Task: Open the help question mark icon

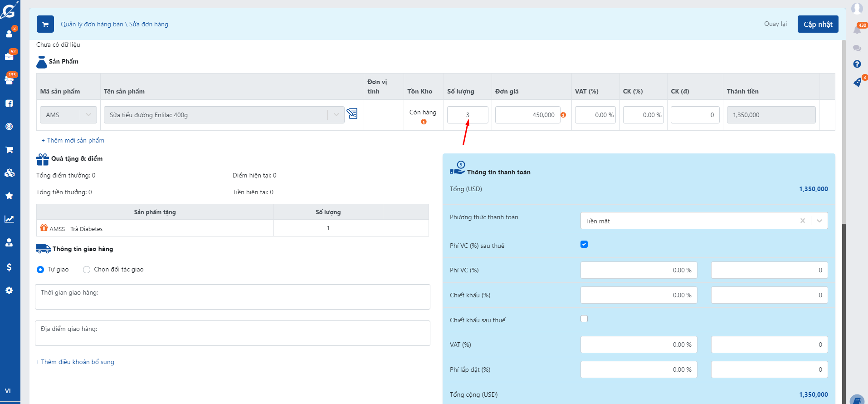Action: pyautogui.click(x=857, y=64)
